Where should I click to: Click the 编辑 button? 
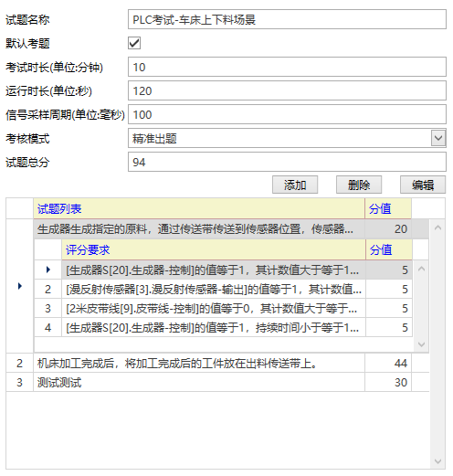[423, 185]
